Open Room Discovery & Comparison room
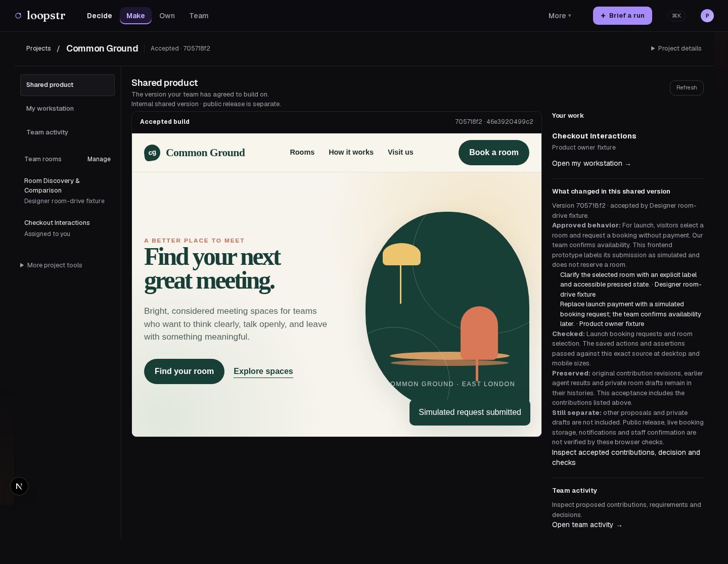This screenshot has height=564, width=728. point(67,191)
